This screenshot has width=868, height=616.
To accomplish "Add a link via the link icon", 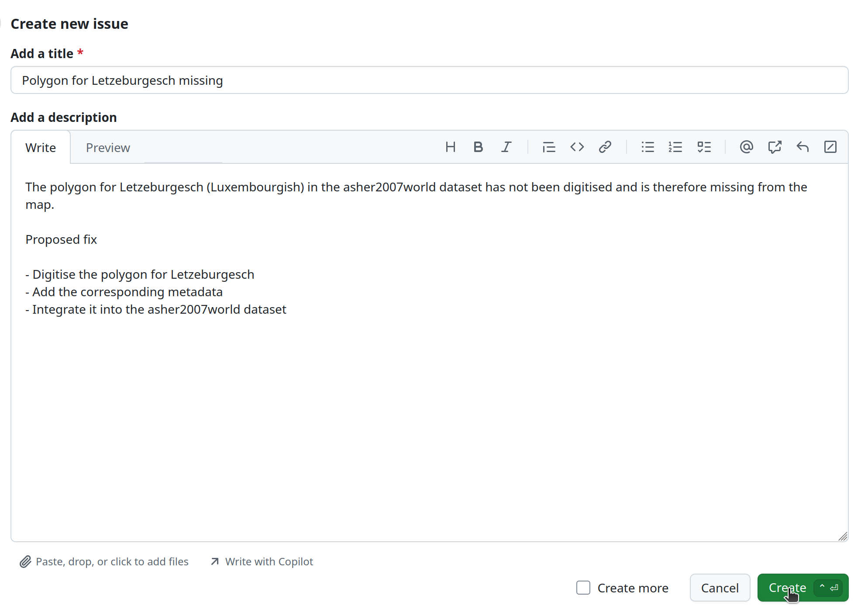I will tap(605, 147).
